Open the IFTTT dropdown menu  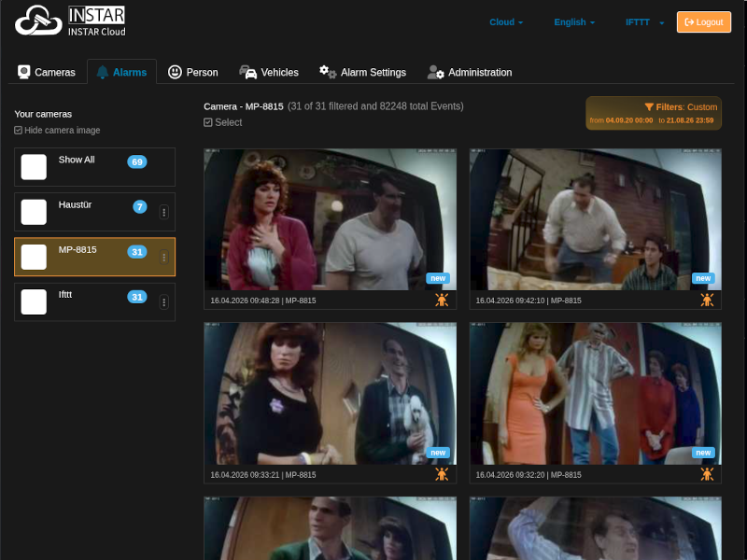(x=644, y=22)
